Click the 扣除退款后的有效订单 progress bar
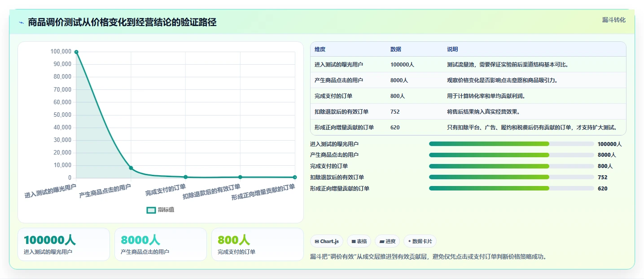Image resolution: width=644 pixels, height=279 pixels. coord(512,177)
